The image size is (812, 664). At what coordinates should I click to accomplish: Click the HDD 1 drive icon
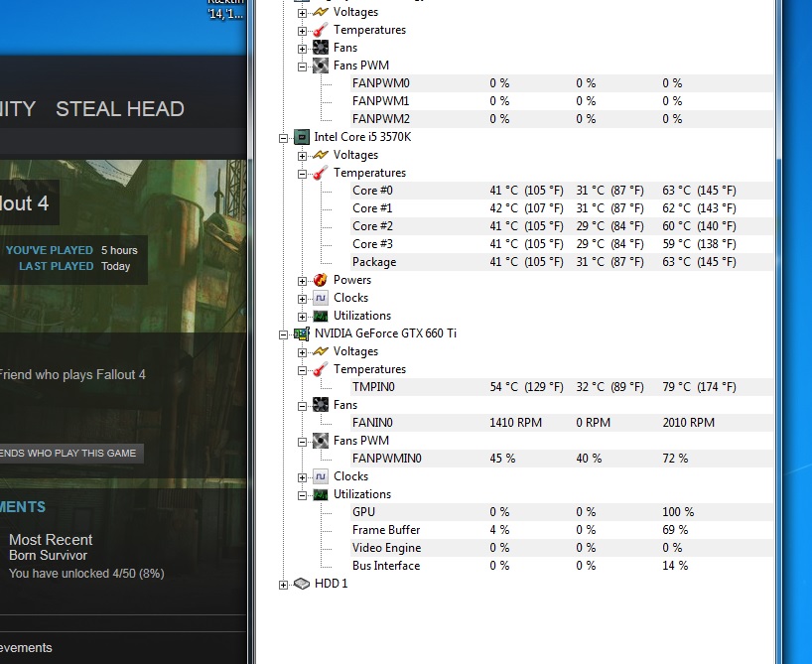tap(302, 584)
